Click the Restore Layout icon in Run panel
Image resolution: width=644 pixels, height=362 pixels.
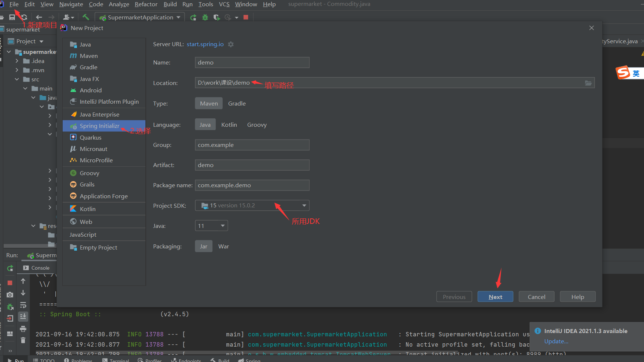tap(10, 333)
